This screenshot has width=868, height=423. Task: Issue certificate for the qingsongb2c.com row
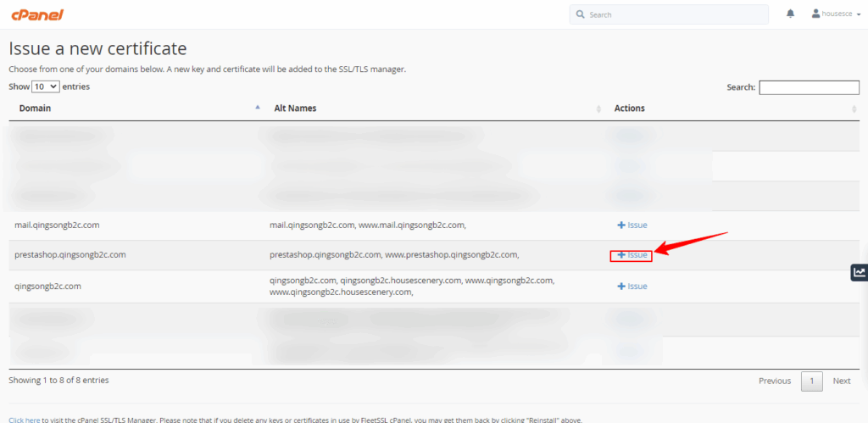[632, 287]
